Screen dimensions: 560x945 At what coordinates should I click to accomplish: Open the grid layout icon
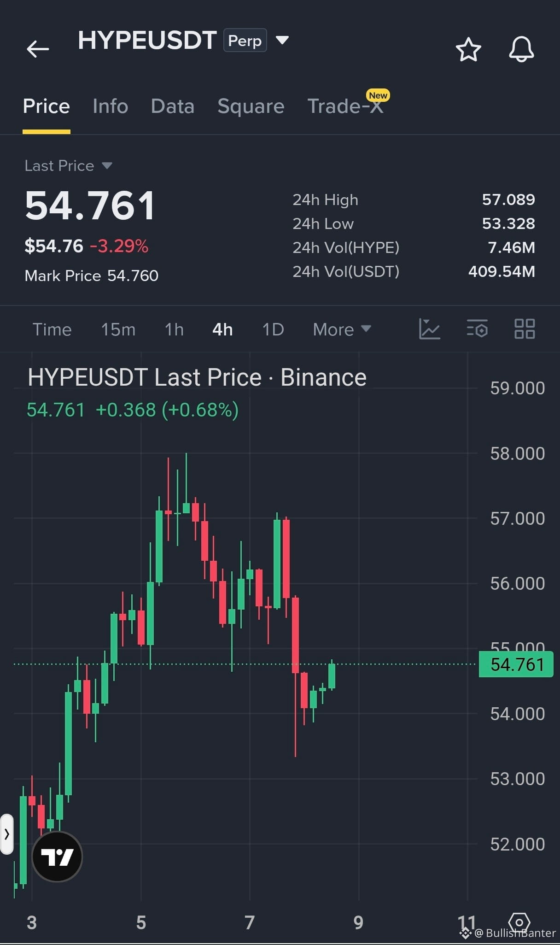(x=525, y=329)
